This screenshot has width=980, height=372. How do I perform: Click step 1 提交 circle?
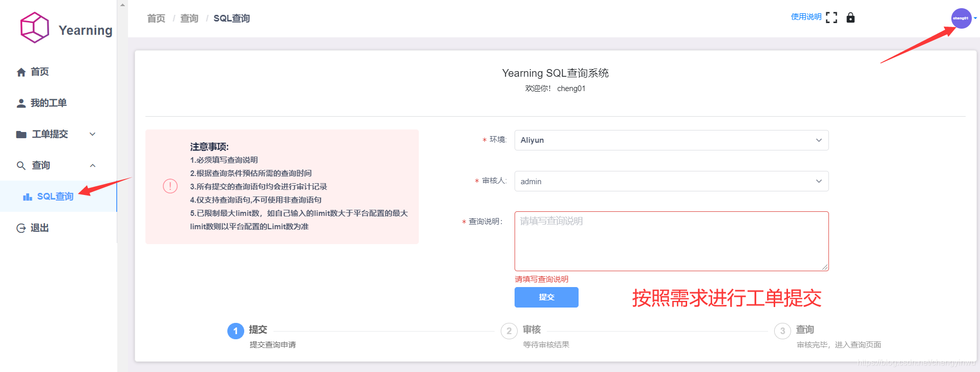236,331
